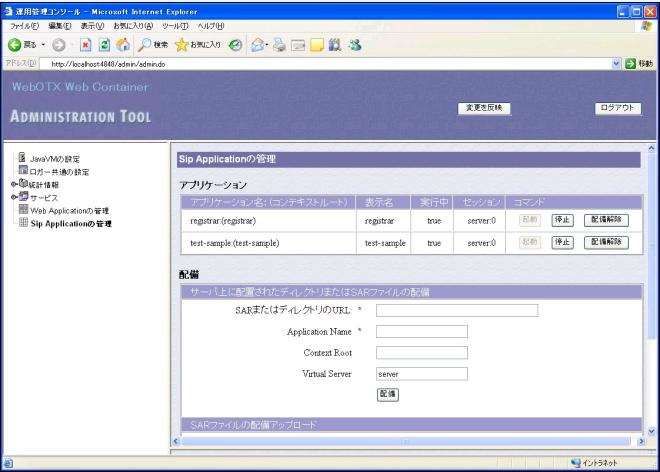The height and width of the screenshot is (472, 660).
Task: Click the Virtual Server input field
Action: tap(422, 373)
